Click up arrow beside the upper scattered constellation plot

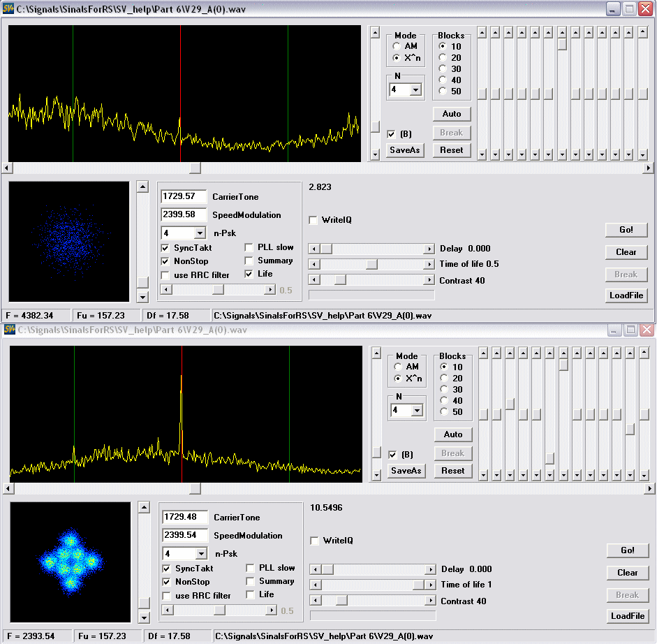(x=142, y=186)
